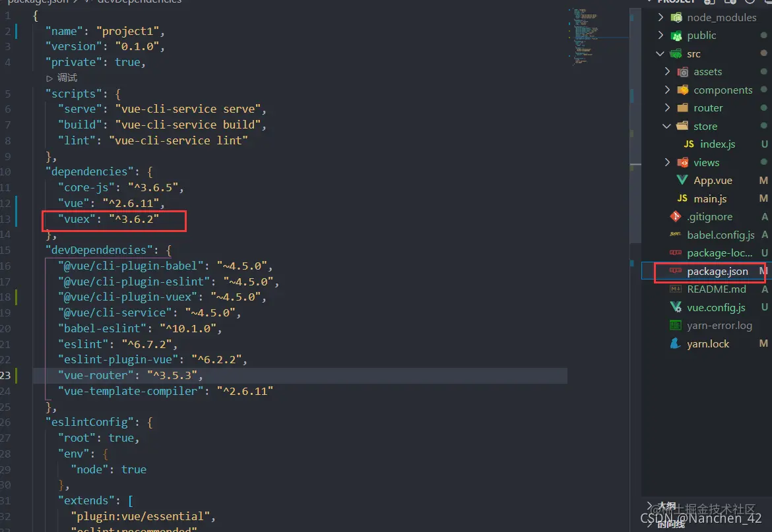The height and width of the screenshot is (532, 772).
Task: Click the "vue-cli-service serve" string
Action: pyautogui.click(x=188, y=109)
